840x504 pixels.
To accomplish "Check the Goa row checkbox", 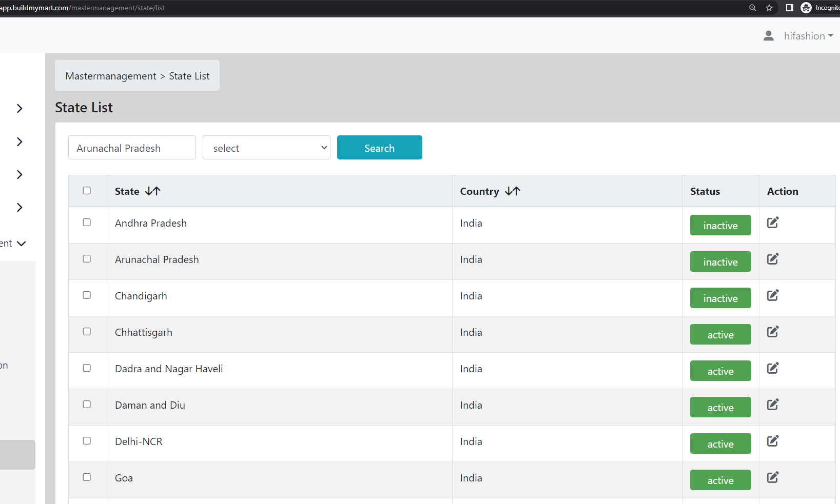I will 87,477.
